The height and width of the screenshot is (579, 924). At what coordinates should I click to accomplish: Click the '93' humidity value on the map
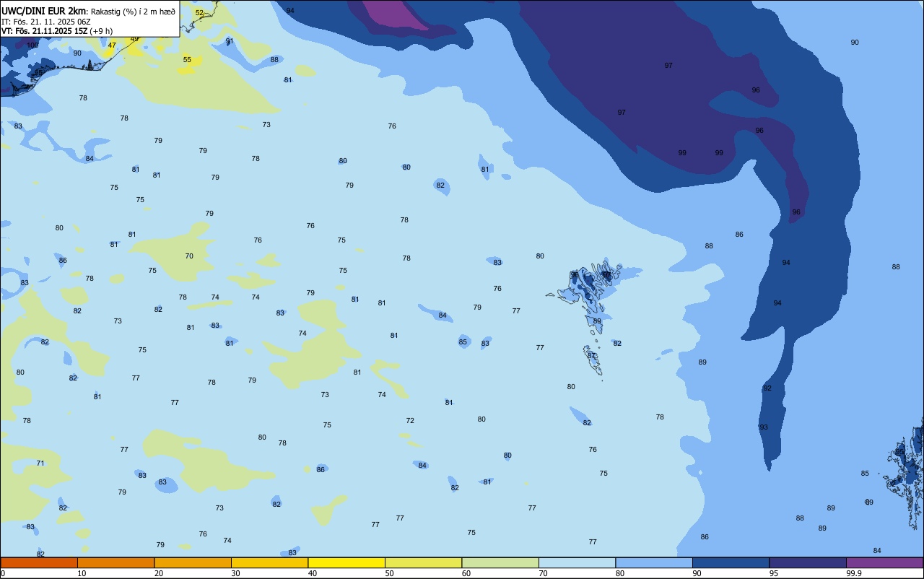click(x=764, y=427)
